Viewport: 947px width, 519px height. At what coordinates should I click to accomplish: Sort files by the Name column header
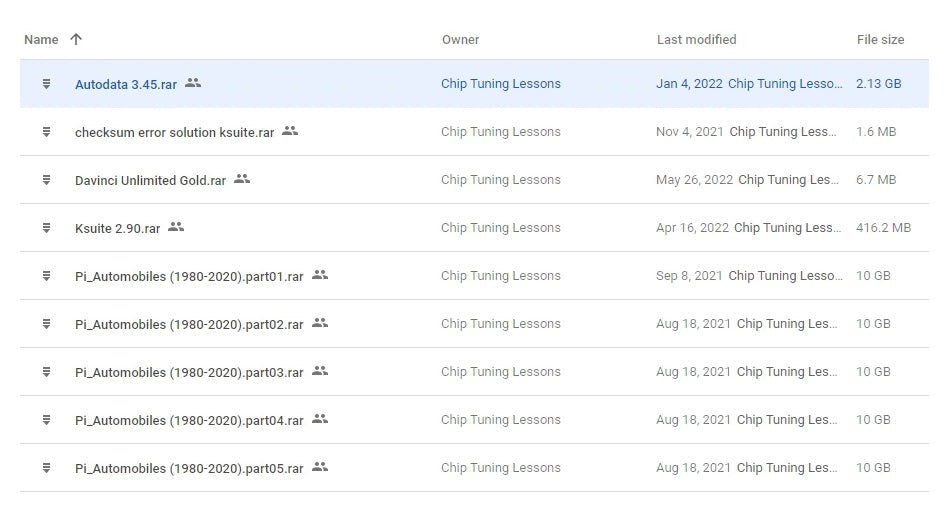tap(41, 40)
